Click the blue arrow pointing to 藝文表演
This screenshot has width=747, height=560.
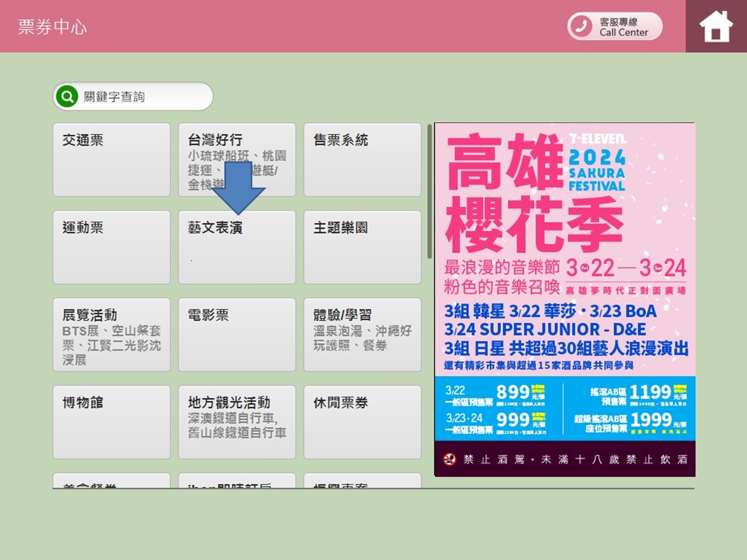pyautogui.click(x=238, y=187)
